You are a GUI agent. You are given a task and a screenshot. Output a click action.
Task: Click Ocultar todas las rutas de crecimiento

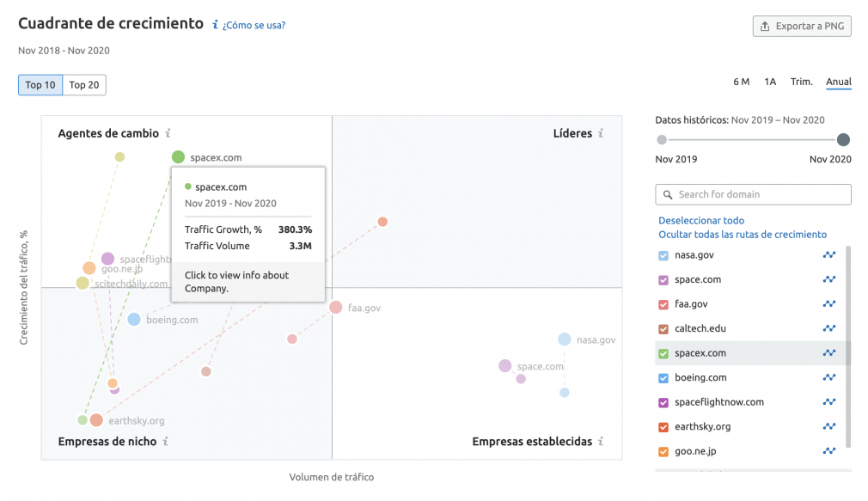click(743, 234)
